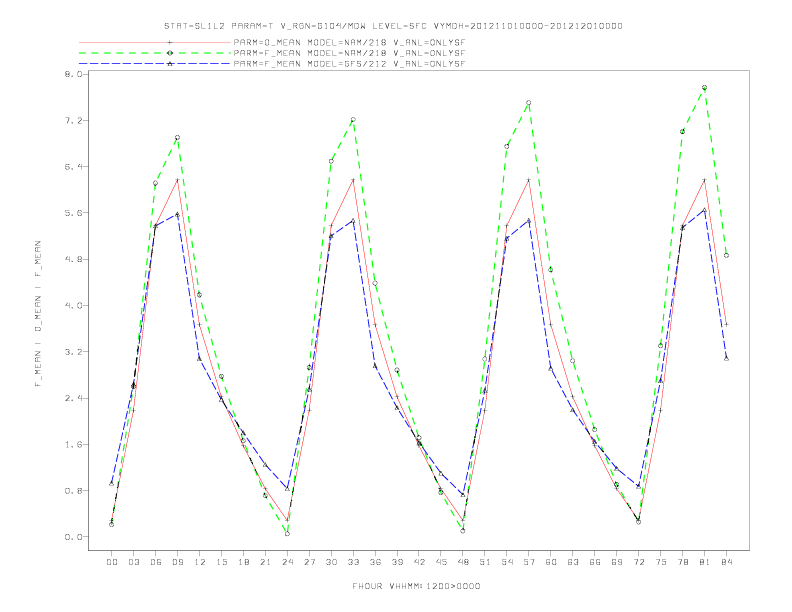Click forecast hour 69 on the x-axis

click(617, 562)
